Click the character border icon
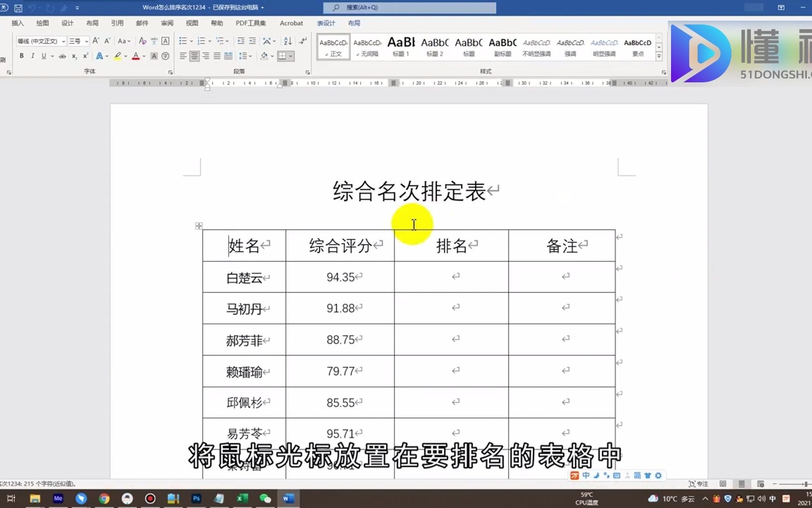Image resolution: width=812 pixels, height=508 pixels. tap(165, 41)
